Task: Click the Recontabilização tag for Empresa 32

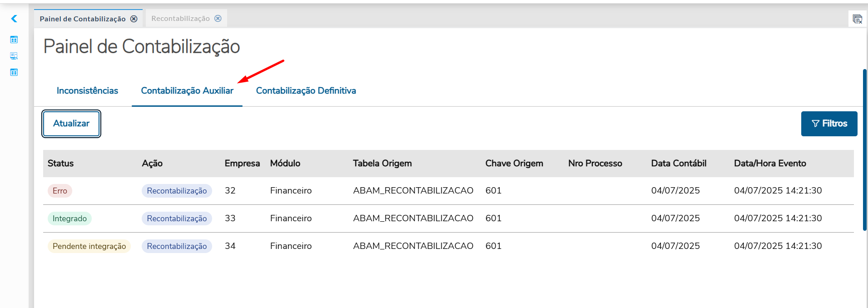Action: pos(177,191)
